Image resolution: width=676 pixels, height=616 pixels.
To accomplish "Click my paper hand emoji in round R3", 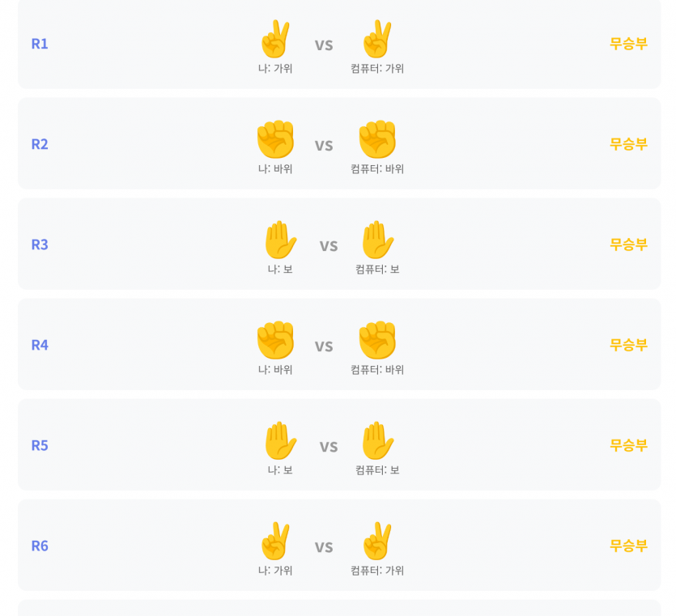I will coord(280,240).
